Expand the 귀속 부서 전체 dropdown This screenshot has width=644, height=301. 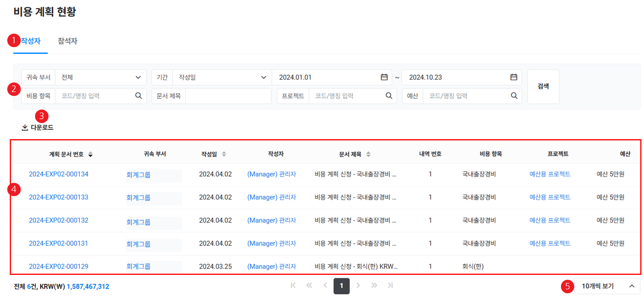(x=138, y=77)
